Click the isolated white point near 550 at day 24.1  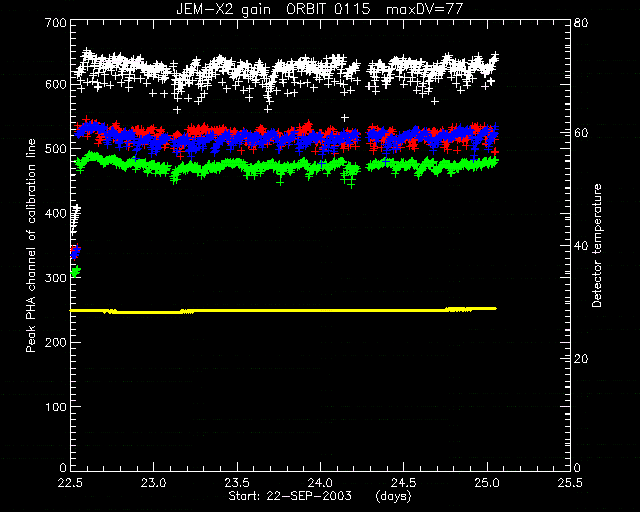point(345,118)
